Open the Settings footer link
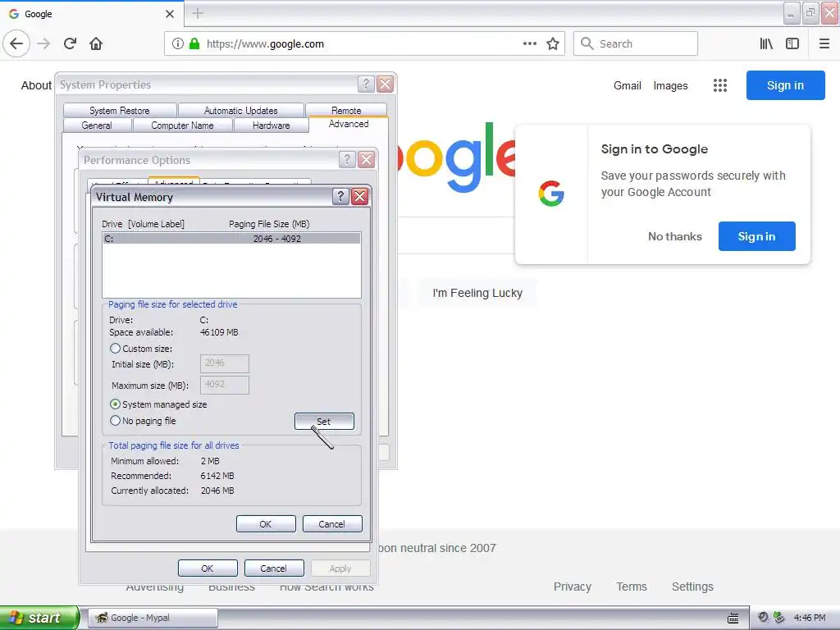The height and width of the screenshot is (630, 840). click(x=692, y=587)
